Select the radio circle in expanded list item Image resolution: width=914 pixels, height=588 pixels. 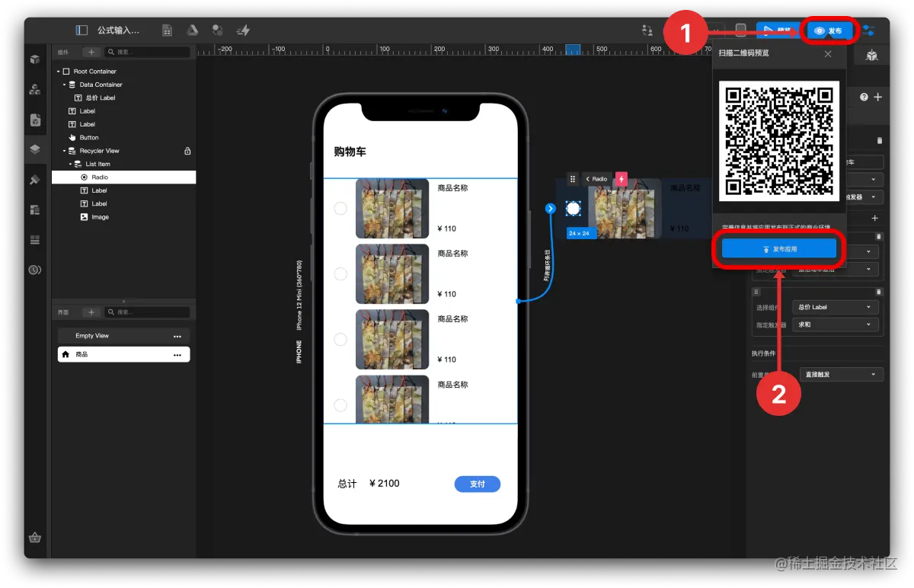click(574, 208)
